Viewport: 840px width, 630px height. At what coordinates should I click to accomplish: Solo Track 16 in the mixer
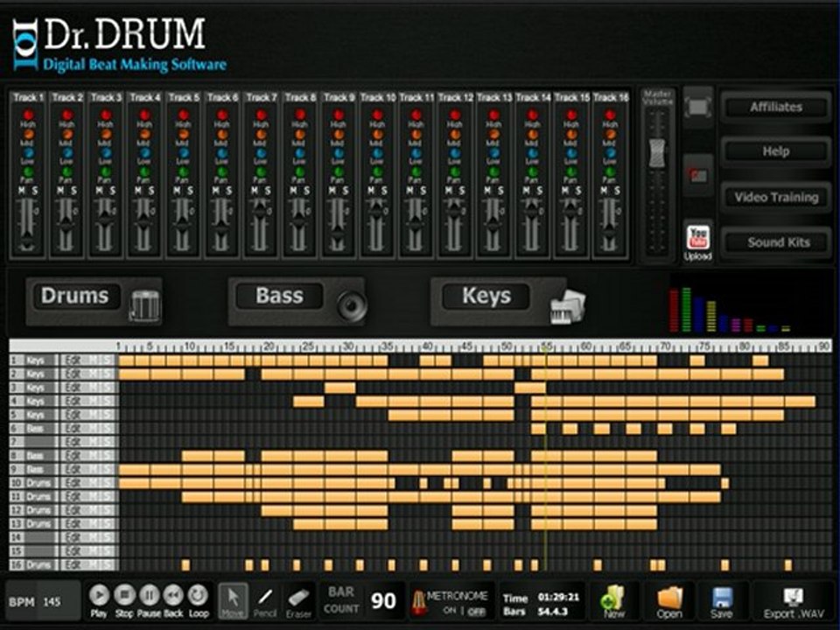(x=617, y=191)
